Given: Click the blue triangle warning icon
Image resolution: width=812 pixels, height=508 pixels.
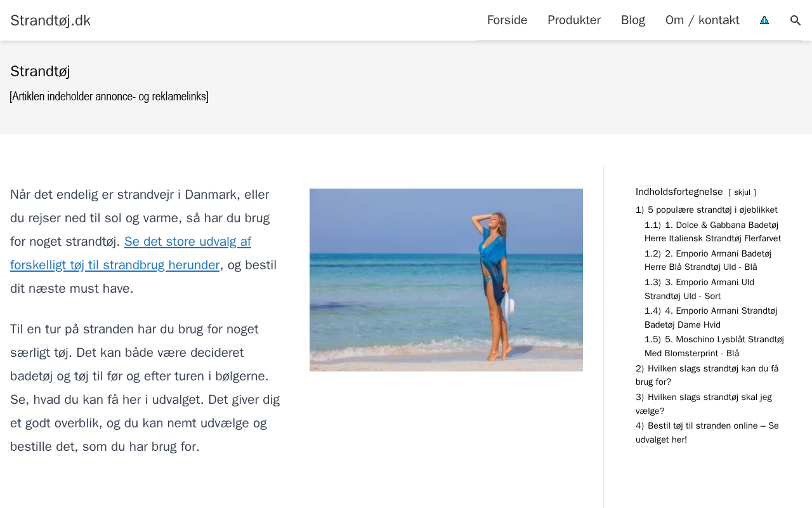Looking at the screenshot, I should pyautogui.click(x=764, y=20).
